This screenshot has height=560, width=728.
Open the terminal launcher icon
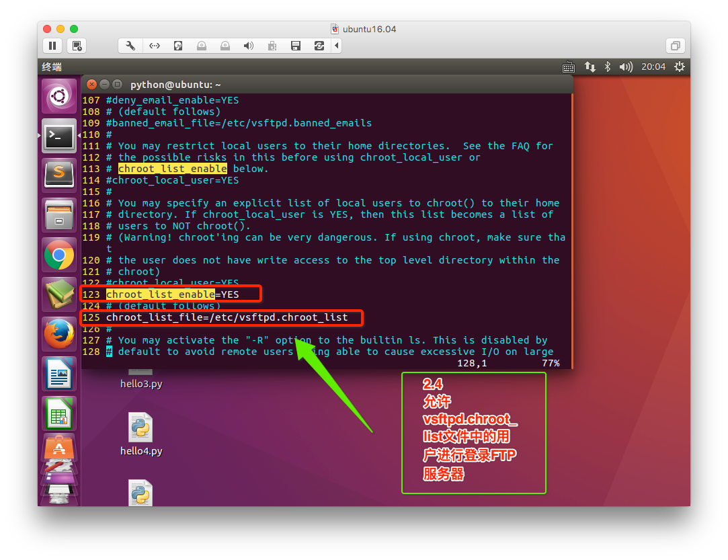[x=59, y=136]
